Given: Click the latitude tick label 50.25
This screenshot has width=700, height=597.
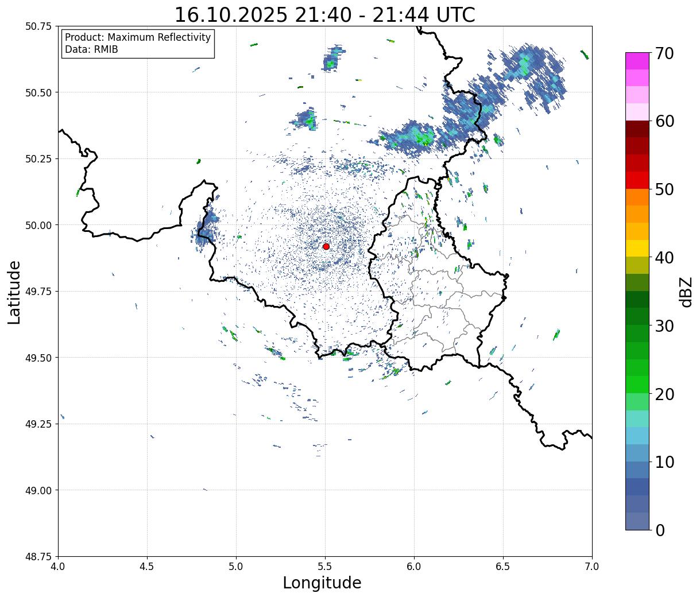Looking at the screenshot, I should (38, 159).
